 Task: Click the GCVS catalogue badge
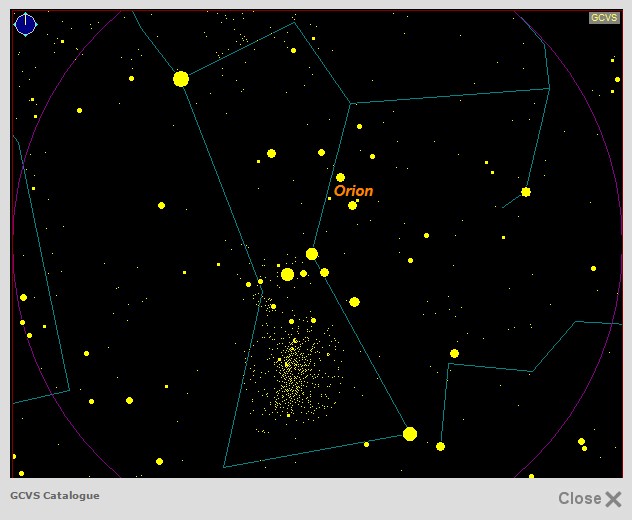pyautogui.click(x=604, y=18)
